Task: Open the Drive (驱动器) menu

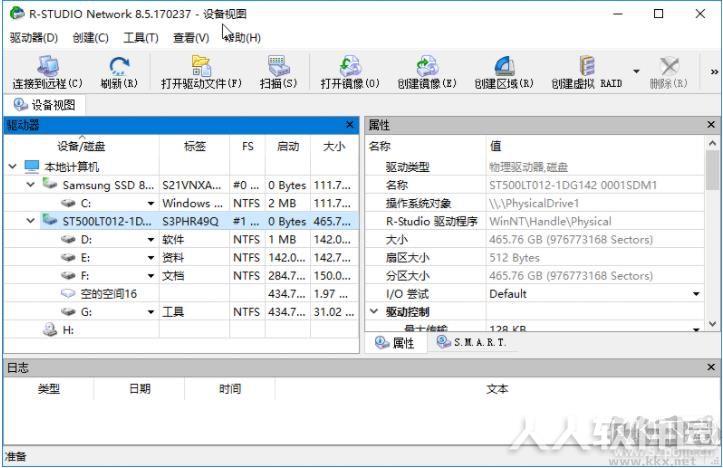Action: click(x=34, y=38)
